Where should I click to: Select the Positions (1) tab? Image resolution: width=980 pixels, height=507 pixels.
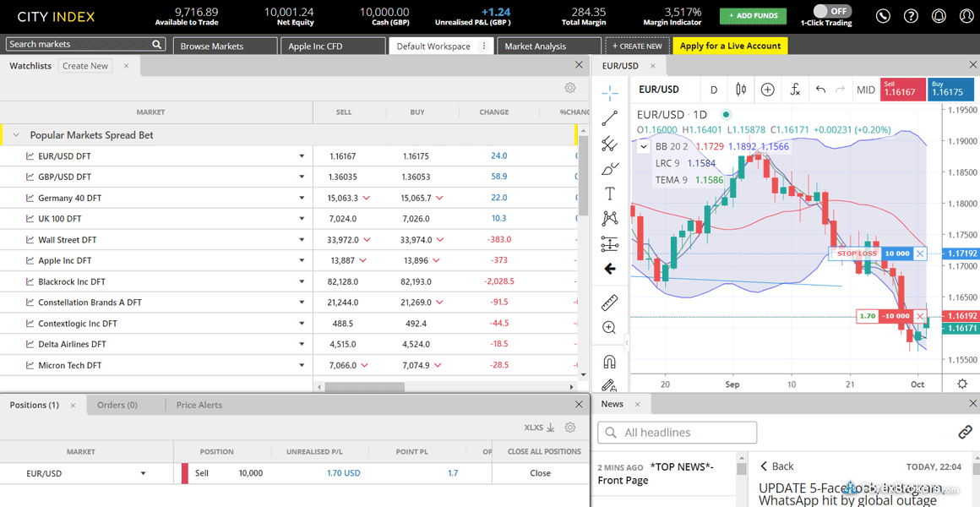pyautogui.click(x=35, y=405)
